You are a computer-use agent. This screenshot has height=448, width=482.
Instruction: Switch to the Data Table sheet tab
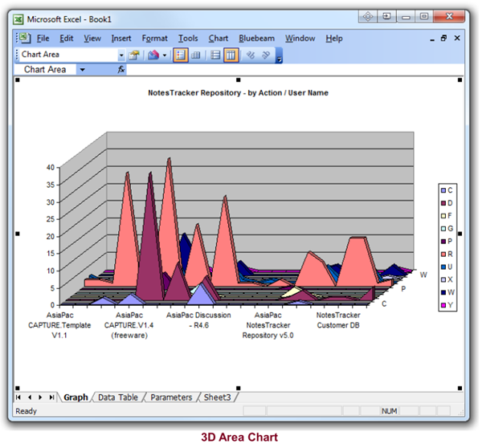click(x=117, y=397)
